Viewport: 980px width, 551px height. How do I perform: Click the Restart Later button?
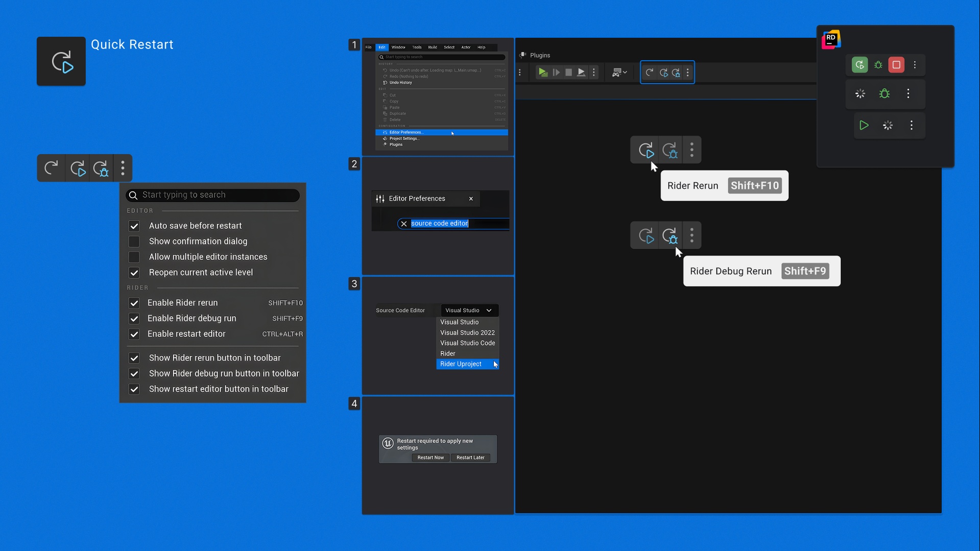point(470,458)
